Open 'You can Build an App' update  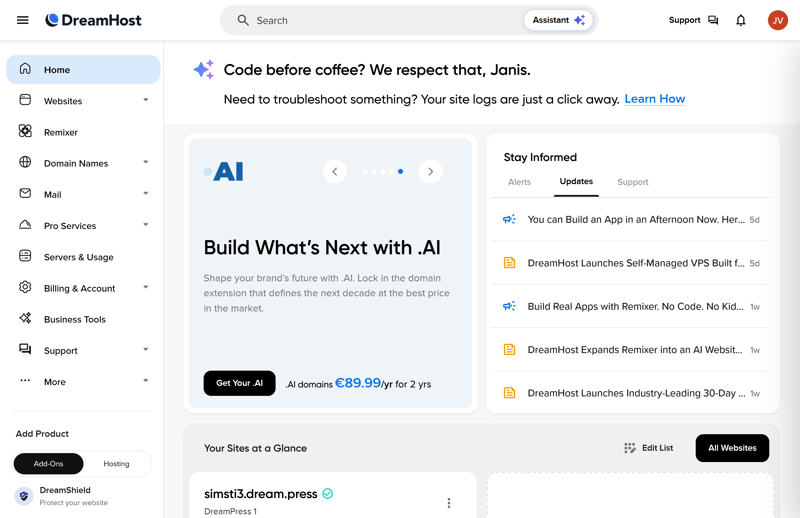[x=631, y=219]
